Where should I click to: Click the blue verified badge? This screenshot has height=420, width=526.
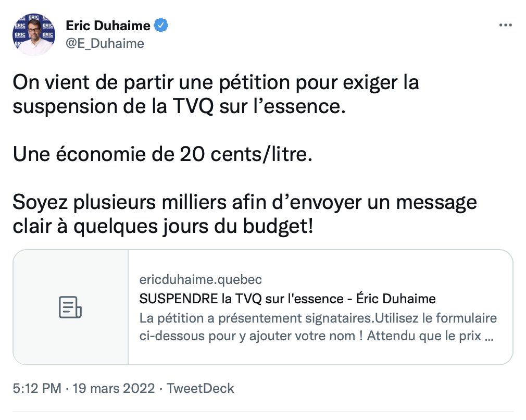(x=161, y=25)
